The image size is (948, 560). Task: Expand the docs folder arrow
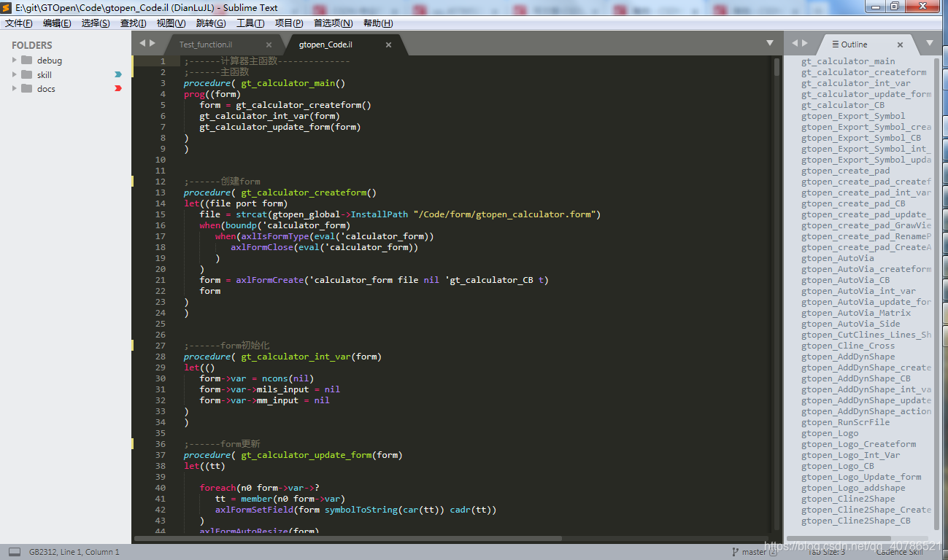coord(14,88)
